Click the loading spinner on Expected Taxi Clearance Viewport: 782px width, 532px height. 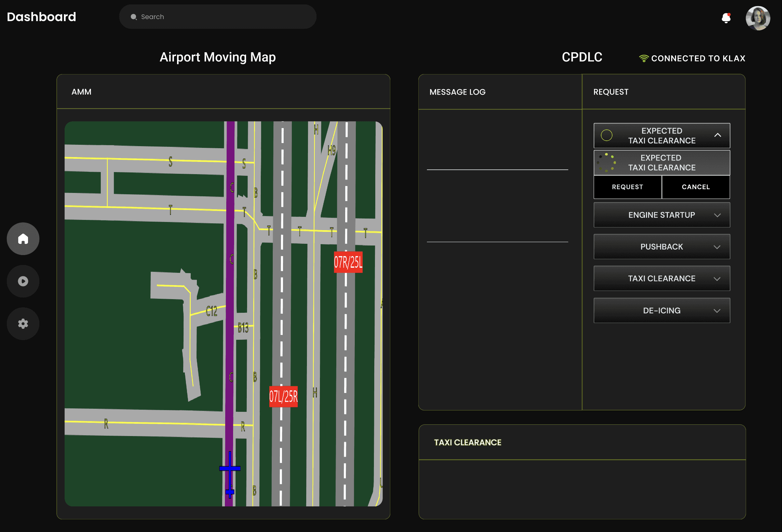tap(607, 163)
